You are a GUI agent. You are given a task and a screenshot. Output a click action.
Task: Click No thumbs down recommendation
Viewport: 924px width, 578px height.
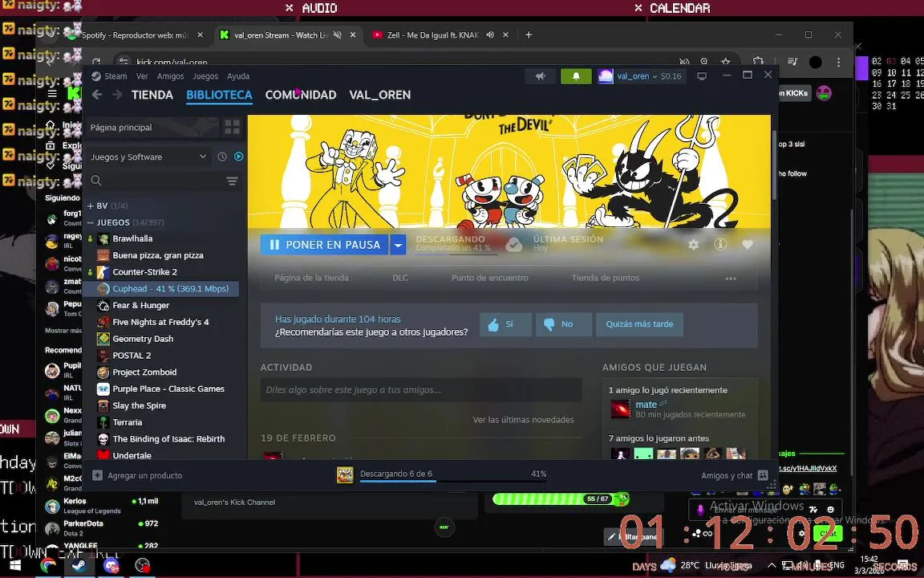click(563, 324)
